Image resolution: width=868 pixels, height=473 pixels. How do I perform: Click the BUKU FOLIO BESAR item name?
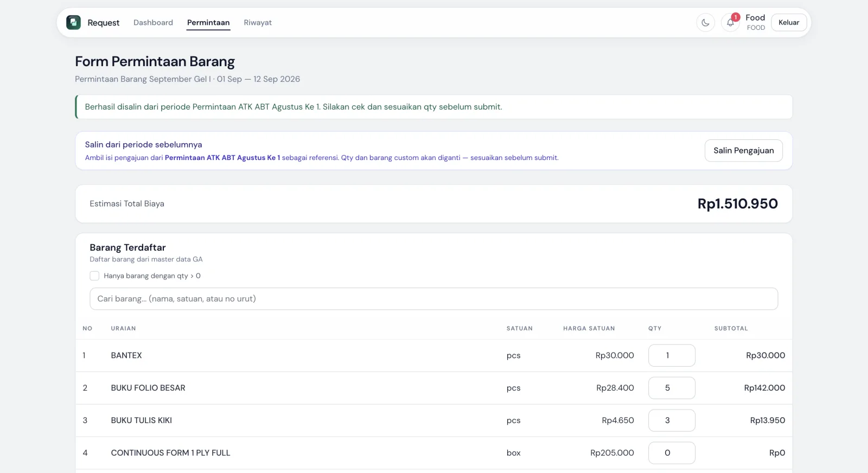click(x=148, y=388)
